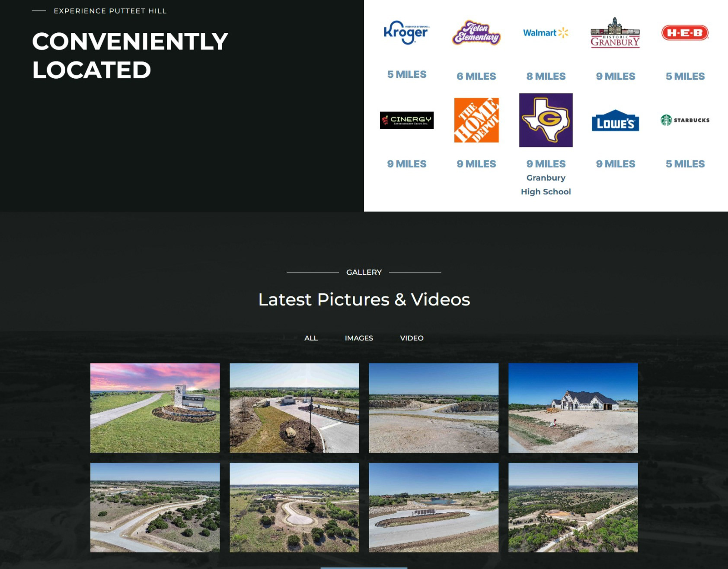Viewport: 728px width, 569px height.
Task: Click the Lowe's logo
Action: click(616, 121)
